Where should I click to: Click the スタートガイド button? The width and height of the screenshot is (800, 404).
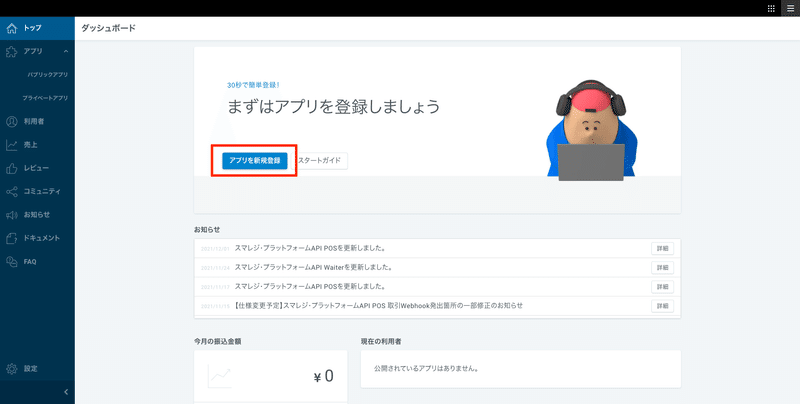pos(320,161)
